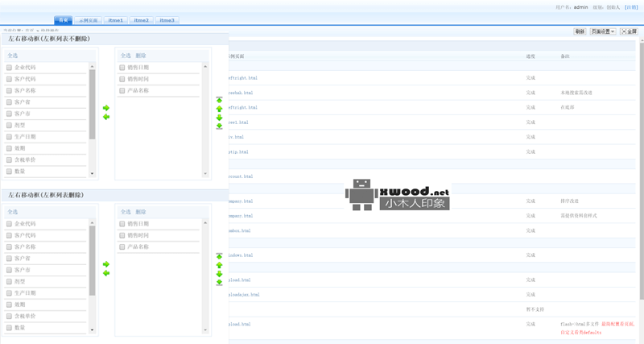The image size is (644, 344).
Task: Open the rcount.html link
Action: click(x=241, y=176)
